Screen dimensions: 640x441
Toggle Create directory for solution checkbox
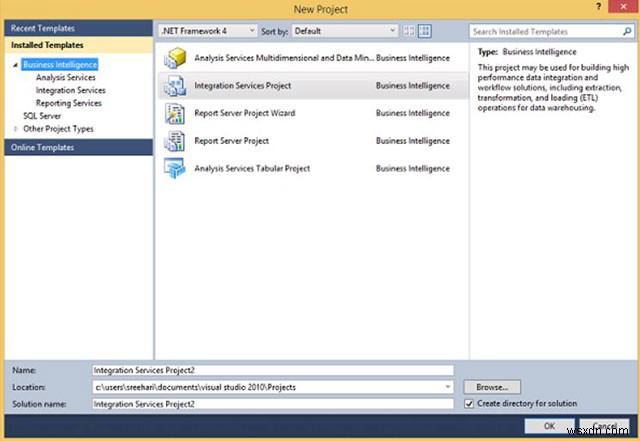[469, 404]
